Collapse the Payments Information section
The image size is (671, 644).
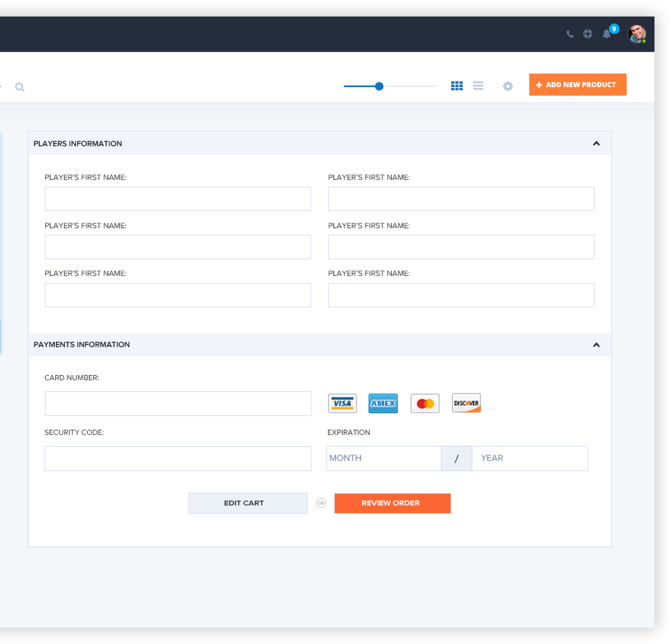pos(597,345)
